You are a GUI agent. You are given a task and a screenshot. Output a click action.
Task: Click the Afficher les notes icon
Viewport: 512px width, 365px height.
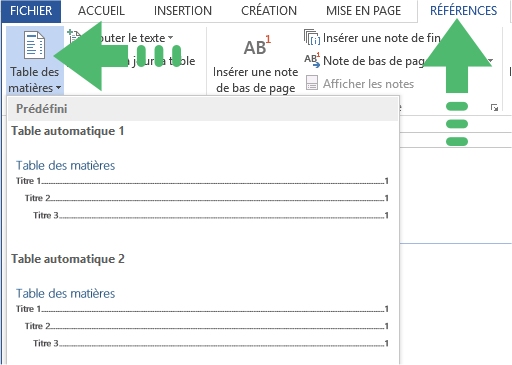click(x=312, y=83)
